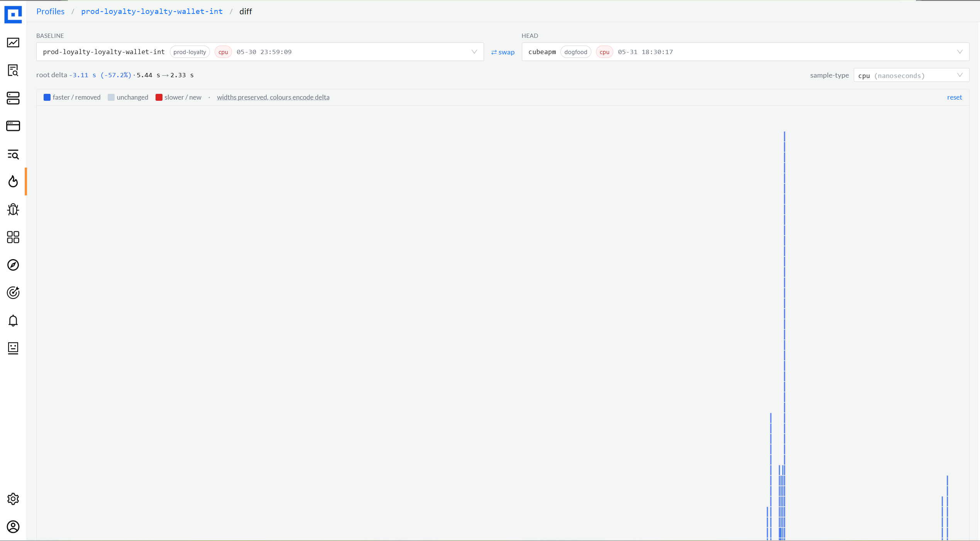Click the cubeapm head profile name
980x541 pixels.
(x=542, y=52)
